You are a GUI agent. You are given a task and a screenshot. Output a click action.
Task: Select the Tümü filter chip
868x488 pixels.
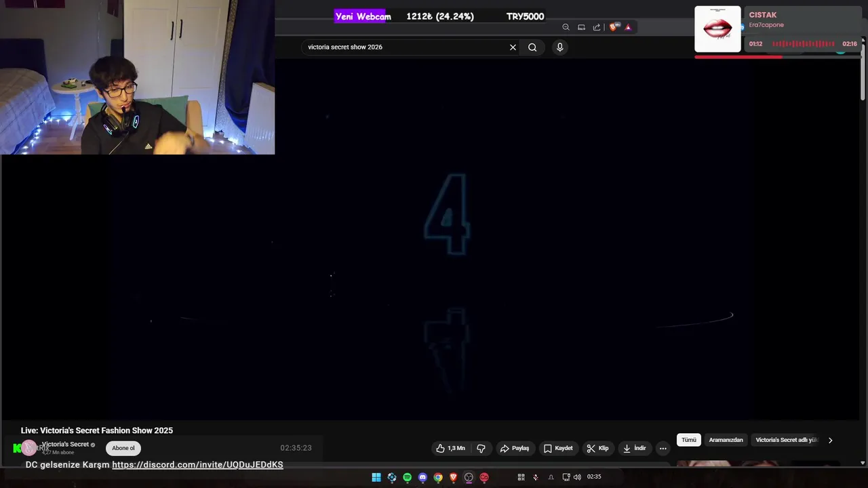click(689, 440)
